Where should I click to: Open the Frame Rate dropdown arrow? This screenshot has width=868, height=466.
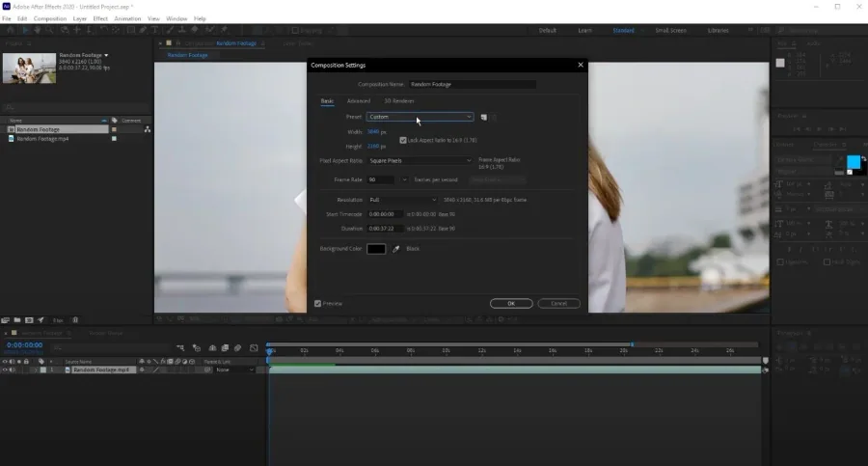(405, 179)
